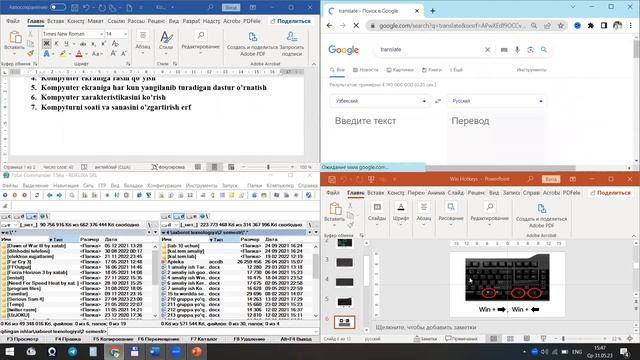Select slide 3 thumbnail in PowerPoint

344,262
